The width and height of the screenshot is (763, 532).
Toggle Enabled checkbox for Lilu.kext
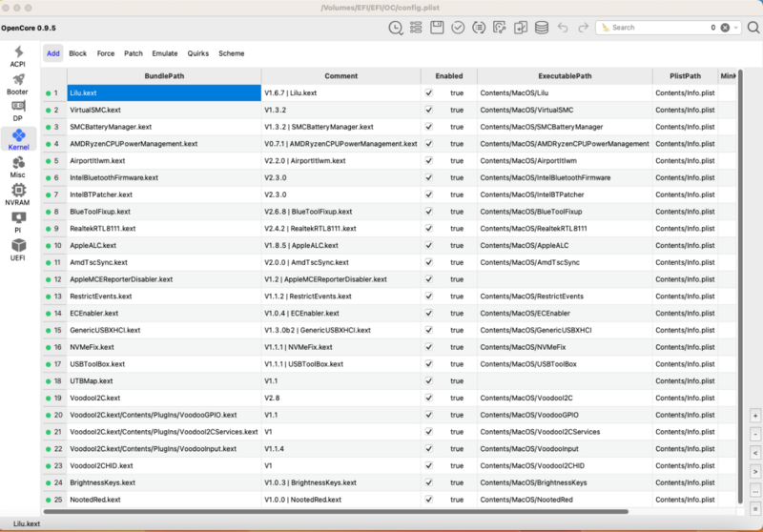428,92
